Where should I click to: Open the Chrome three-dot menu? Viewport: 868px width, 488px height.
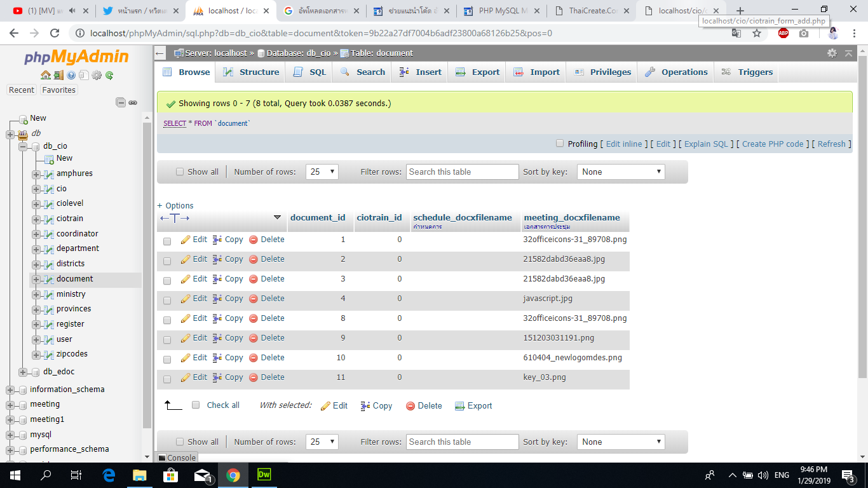click(x=855, y=33)
